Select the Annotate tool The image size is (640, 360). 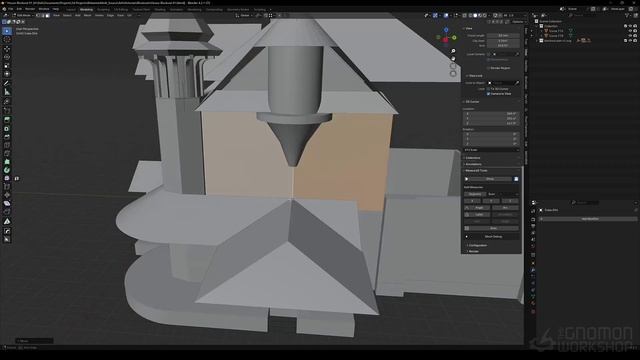click(7, 84)
